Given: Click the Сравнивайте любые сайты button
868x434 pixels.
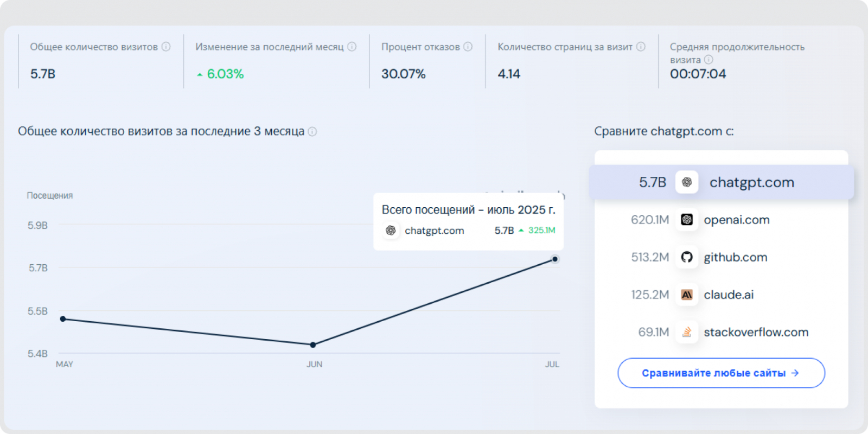Looking at the screenshot, I should 721,373.
